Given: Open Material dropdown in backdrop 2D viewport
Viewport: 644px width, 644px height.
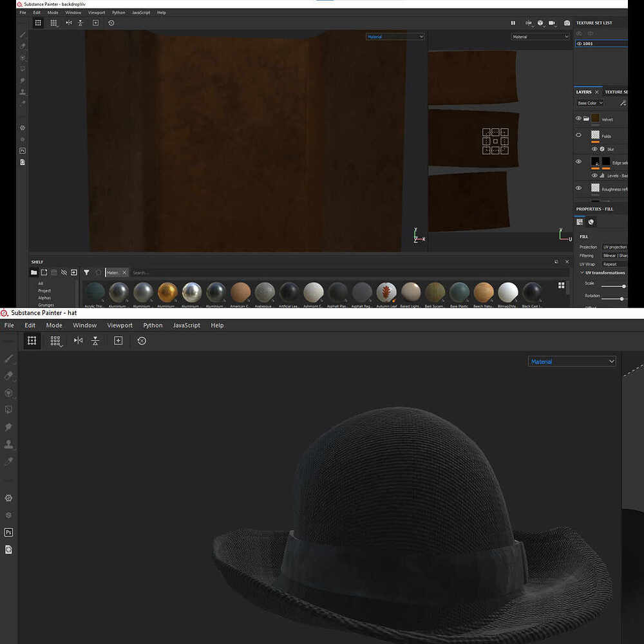Looking at the screenshot, I should pyautogui.click(x=540, y=37).
